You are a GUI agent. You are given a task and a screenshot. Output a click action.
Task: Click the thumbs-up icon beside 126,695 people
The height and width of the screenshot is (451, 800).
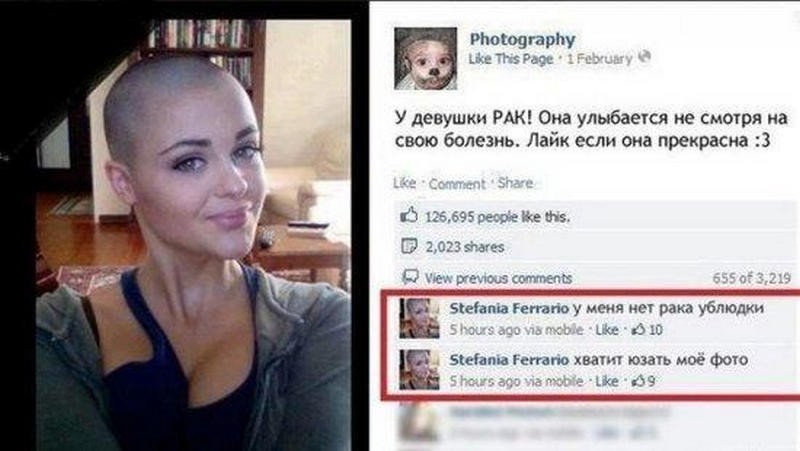(409, 216)
